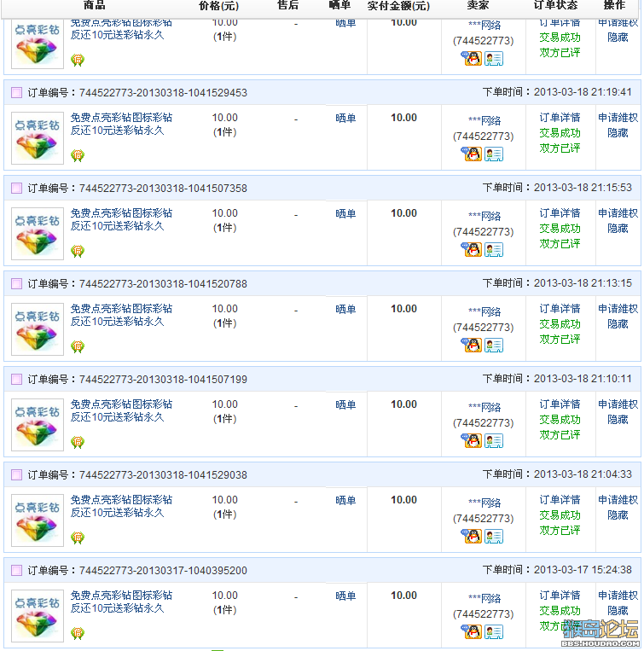Screen dimensions: 644x651
Task: Click 交易成功 status in 21:19:41 order
Action: (560, 133)
